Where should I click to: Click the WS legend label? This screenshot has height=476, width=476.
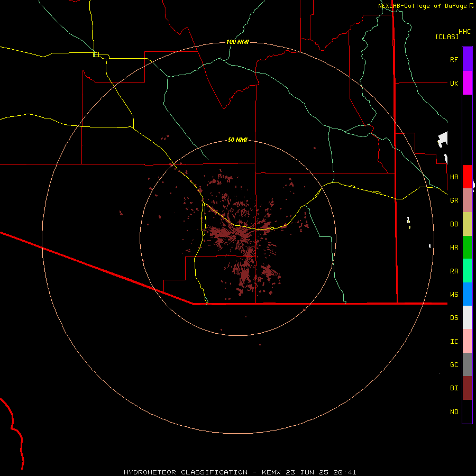click(x=454, y=294)
